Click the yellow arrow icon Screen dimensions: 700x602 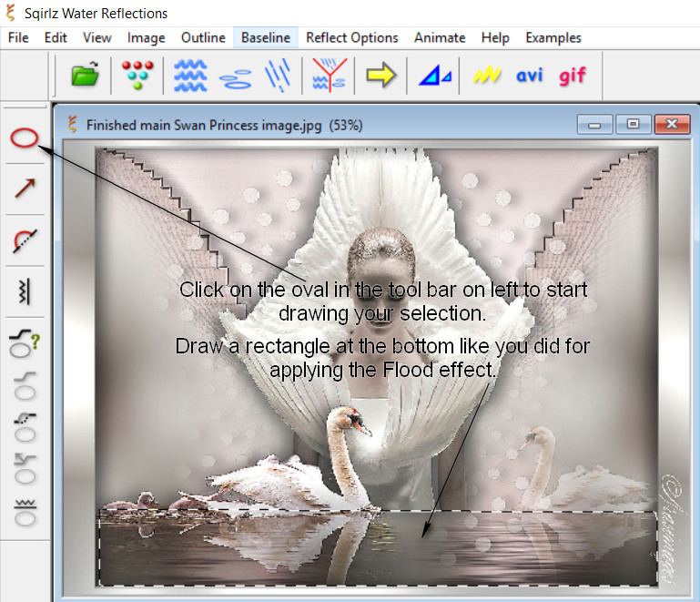tap(380, 75)
